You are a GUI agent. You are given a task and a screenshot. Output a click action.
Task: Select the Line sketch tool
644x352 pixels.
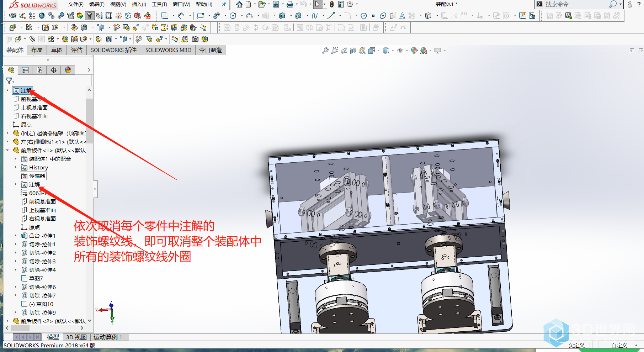(x=331, y=16)
